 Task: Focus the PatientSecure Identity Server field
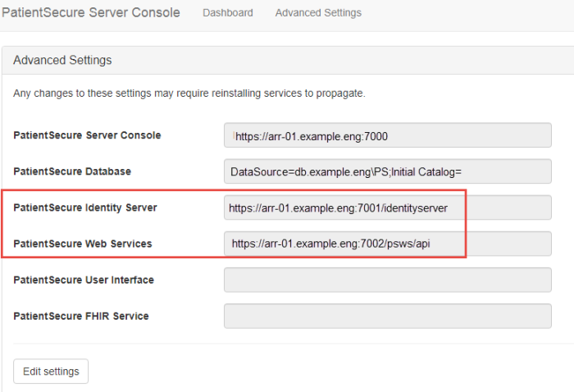point(387,208)
